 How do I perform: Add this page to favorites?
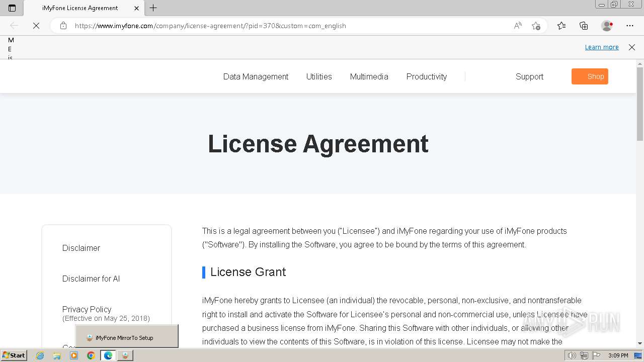point(536,26)
